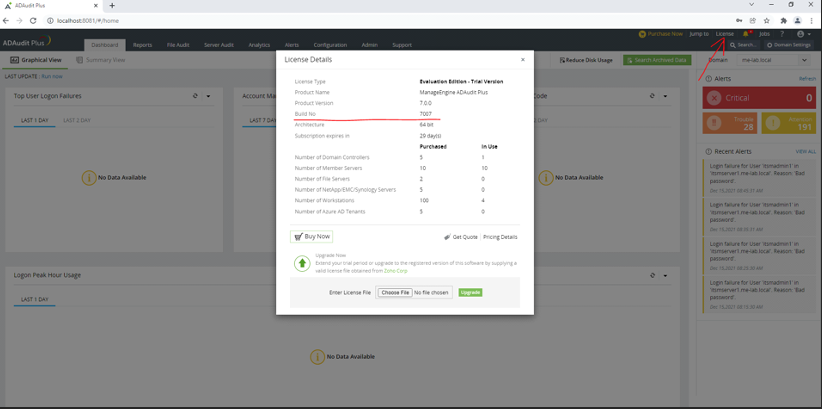Click the ADAudit Plus logo
Image resolution: width=822 pixels, height=409 pixels.
pyautogui.click(x=26, y=42)
